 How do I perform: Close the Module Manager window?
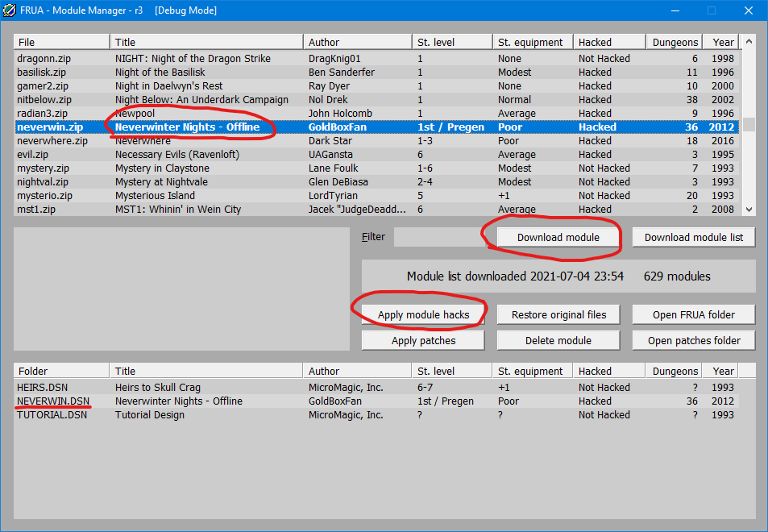coord(749,10)
